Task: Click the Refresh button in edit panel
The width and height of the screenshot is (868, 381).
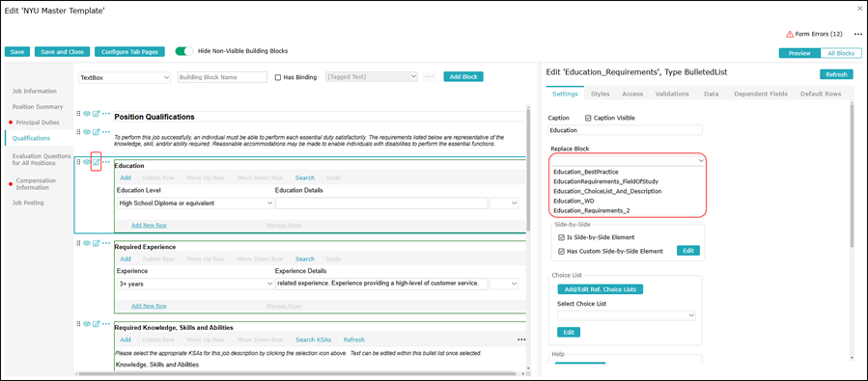Action: (x=836, y=74)
